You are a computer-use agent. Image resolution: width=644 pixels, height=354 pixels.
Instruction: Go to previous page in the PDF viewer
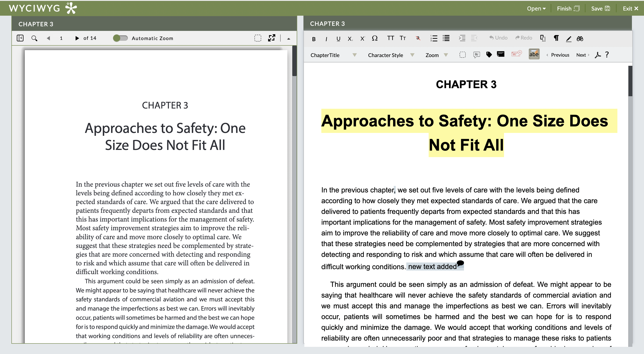click(x=48, y=38)
